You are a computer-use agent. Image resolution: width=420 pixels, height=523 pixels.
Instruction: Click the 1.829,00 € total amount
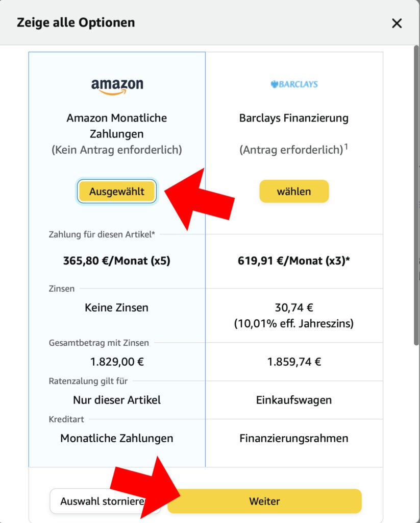click(117, 362)
